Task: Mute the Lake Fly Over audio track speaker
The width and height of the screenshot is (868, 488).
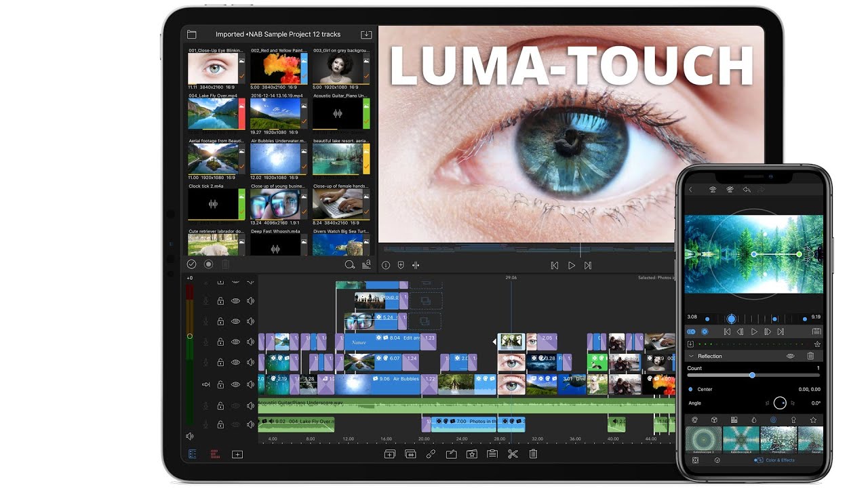Action: point(250,424)
